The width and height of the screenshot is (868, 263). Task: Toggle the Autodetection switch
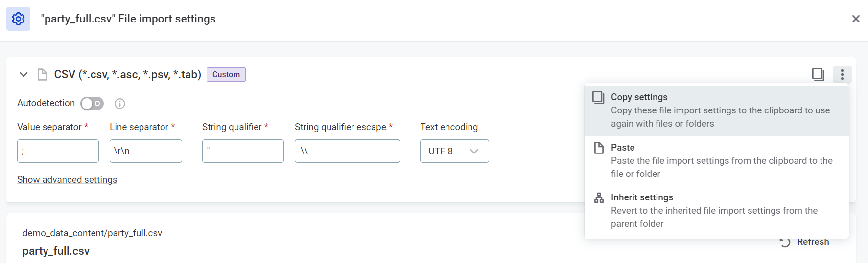point(92,104)
